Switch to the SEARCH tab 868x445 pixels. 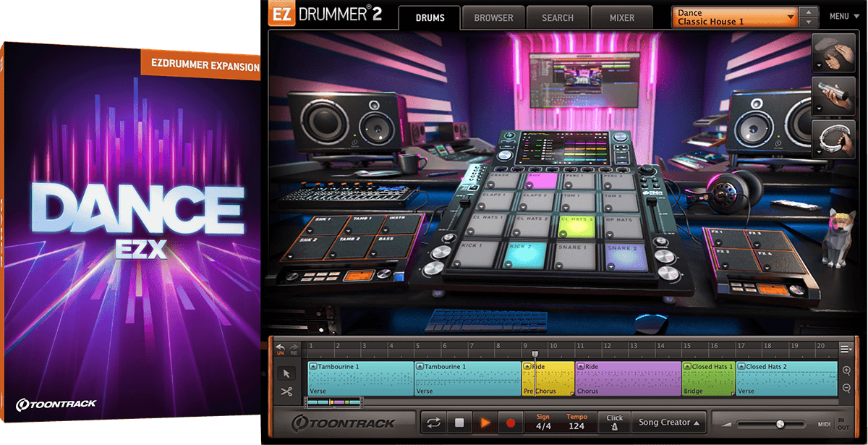tap(557, 17)
